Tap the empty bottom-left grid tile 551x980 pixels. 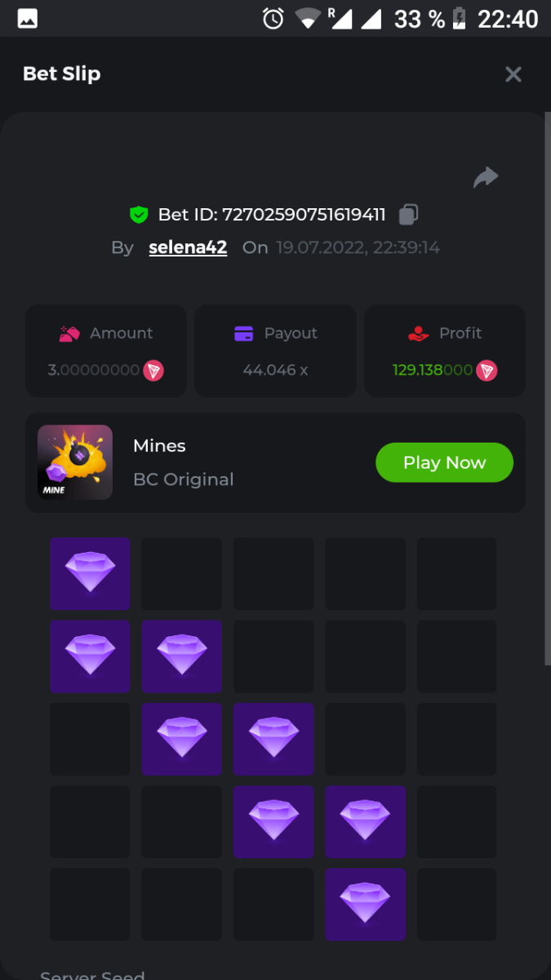point(90,904)
